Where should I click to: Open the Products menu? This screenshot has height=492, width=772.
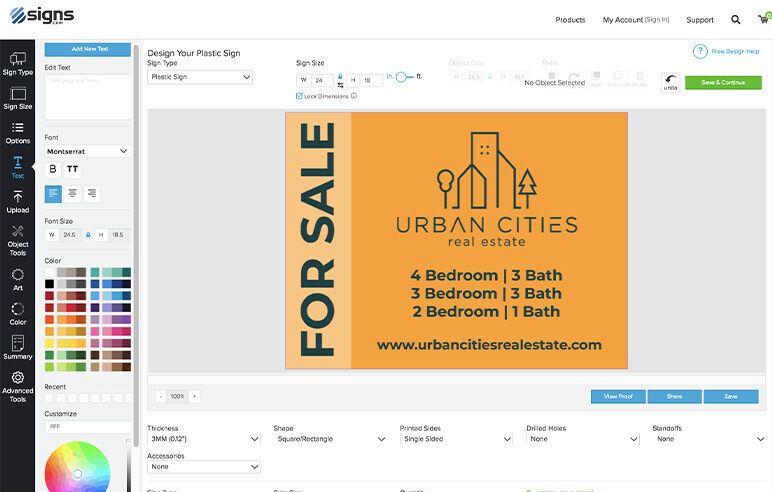(570, 20)
